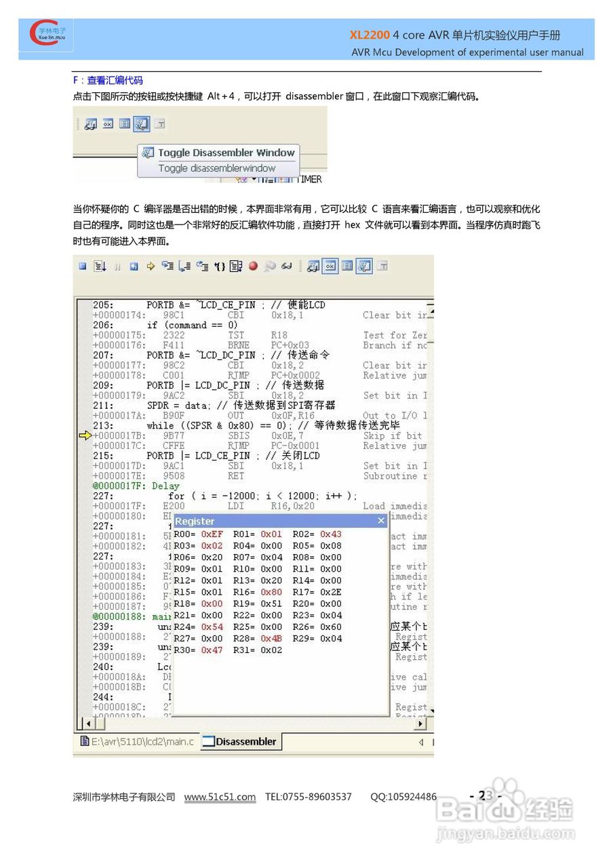Viewport: 613px width, 868px height.
Task: Click the line '215: PORTB |= LCD_CE_PIN'
Action: [206, 456]
